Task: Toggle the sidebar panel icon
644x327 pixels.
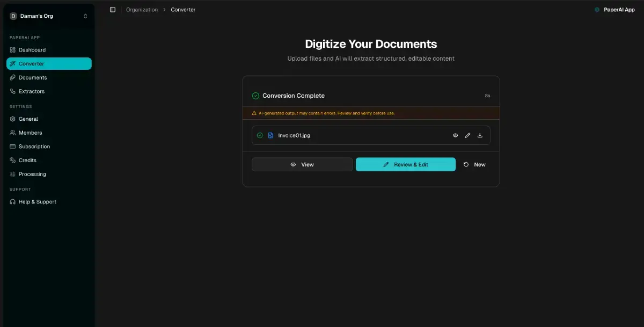Action: 113,10
